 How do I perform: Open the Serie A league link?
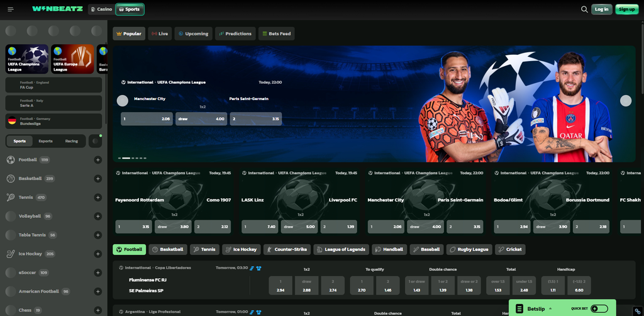pos(54,103)
